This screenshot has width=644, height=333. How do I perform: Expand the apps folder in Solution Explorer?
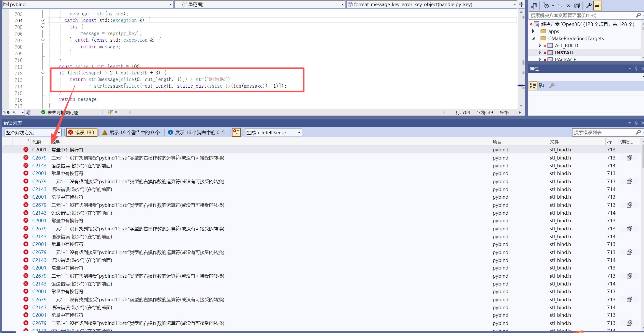[533, 31]
